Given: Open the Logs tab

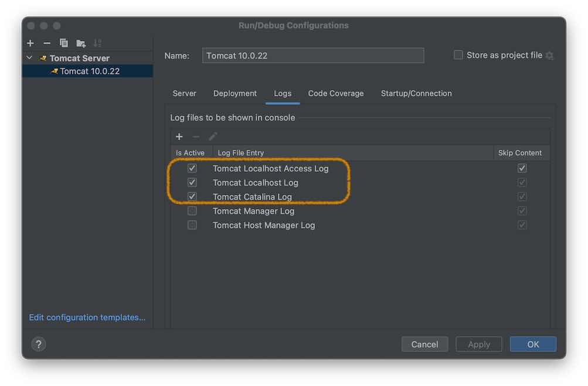Looking at the screenshot, I should [x=283, y=93].
